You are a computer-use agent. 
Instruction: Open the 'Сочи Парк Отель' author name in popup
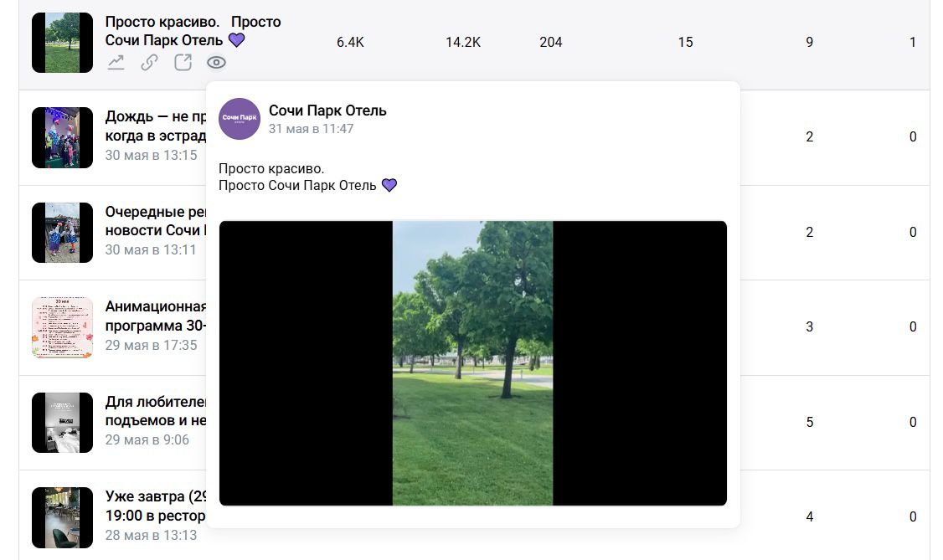pos(327,110)
